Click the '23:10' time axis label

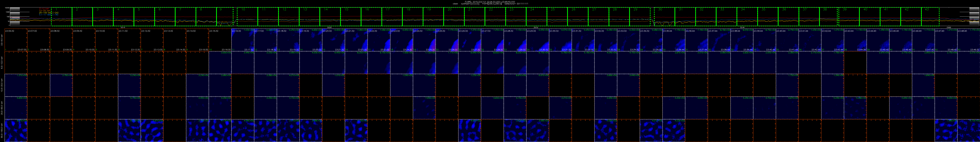click(x=123, y=27)
